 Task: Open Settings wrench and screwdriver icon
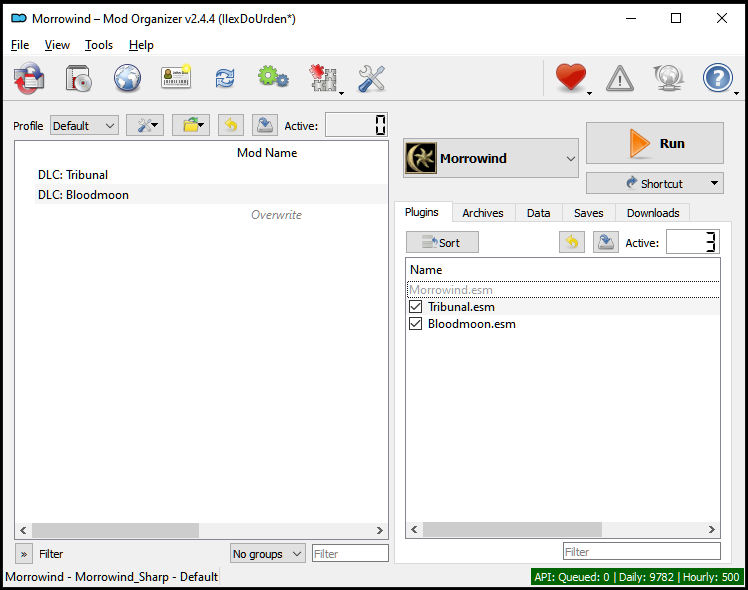click(x=371, y=78)
